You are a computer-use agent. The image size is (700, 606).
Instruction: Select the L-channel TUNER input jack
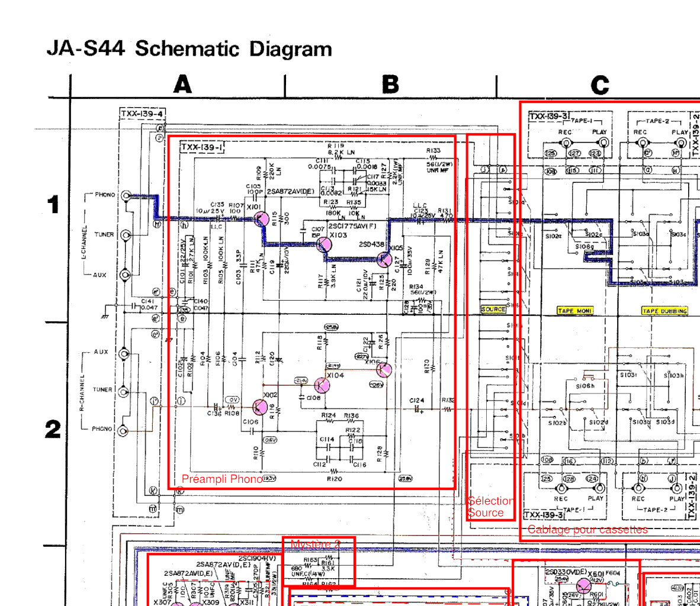[126, 235]
